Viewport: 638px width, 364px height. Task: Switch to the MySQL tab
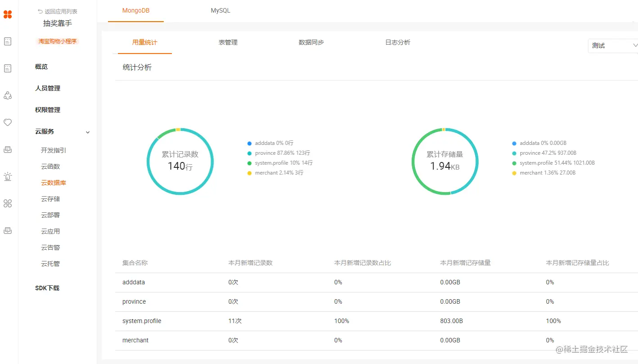click(x=220, y=10)
